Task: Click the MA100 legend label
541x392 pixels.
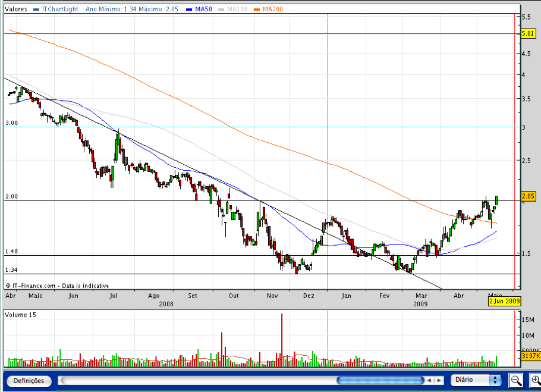Action: 237,10
